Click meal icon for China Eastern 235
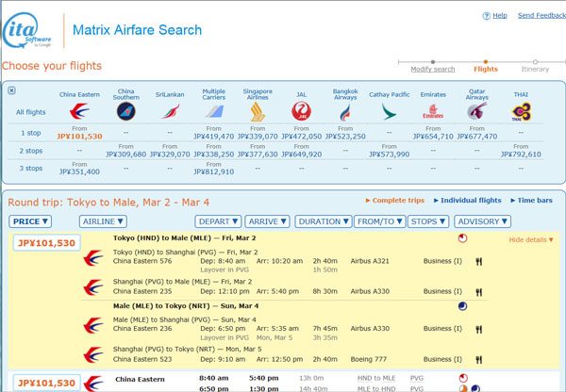566x392 pixels. point(478,292)
